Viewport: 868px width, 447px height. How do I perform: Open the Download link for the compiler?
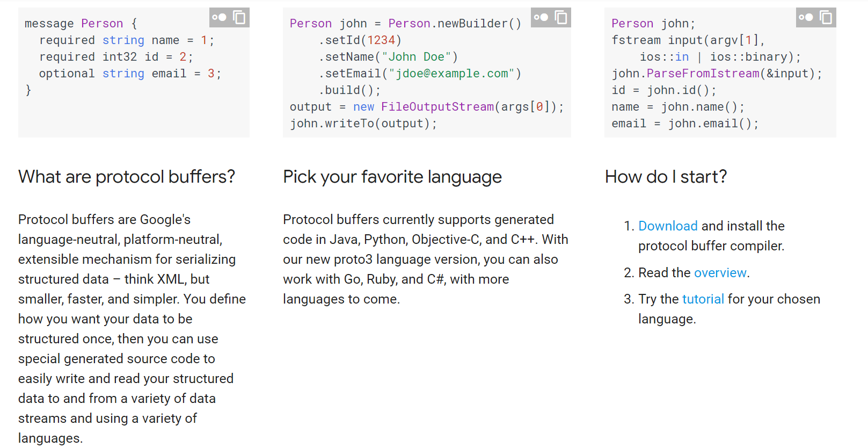(x=668, y=226)
